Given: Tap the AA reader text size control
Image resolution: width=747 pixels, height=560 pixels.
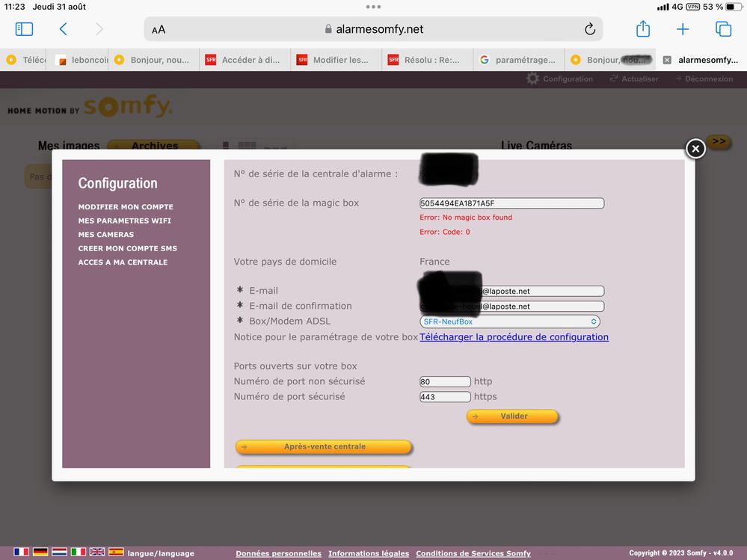Looking at the screenshot, I should [159, 30].
